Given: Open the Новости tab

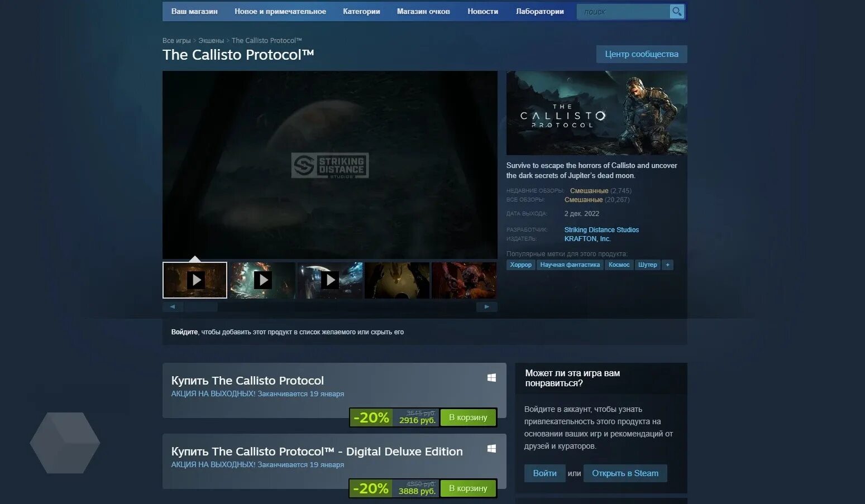Looking at the screenshot, I should point(482,12).
